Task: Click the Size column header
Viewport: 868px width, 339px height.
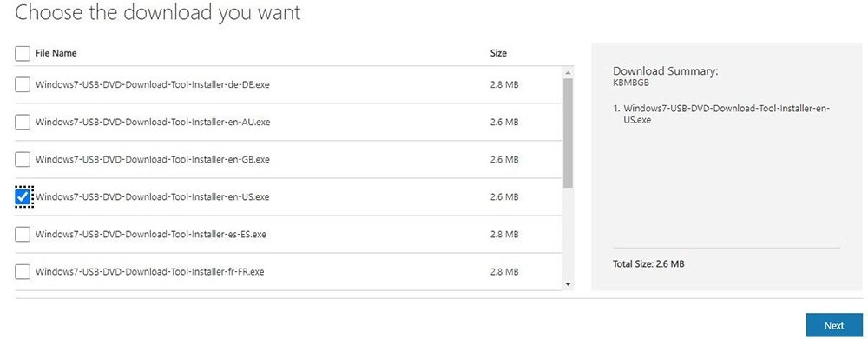Action: 498,53
